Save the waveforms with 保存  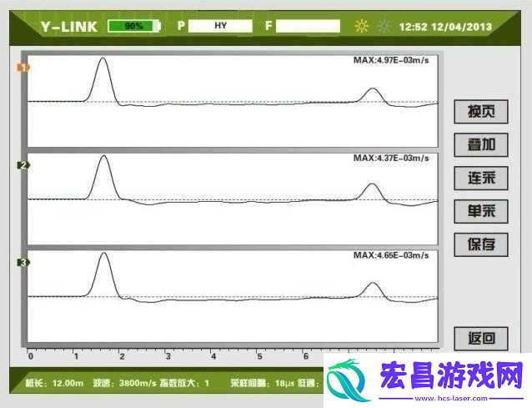tap(481, 244)
